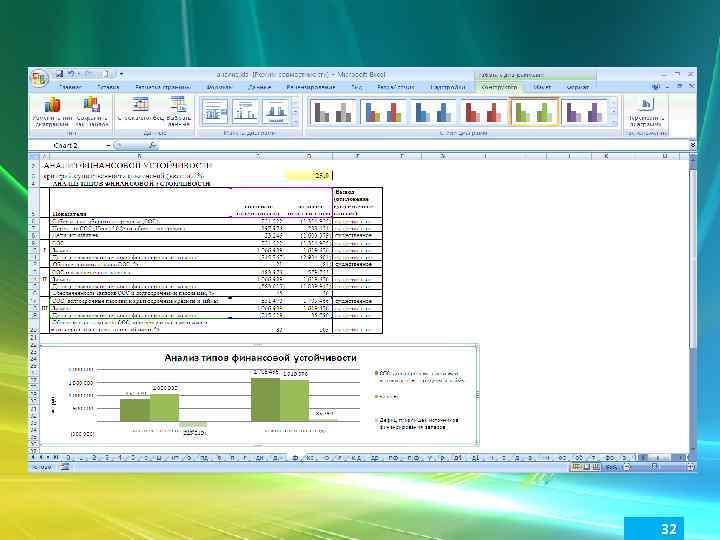This screenshot has width=720, height=540.
Task: Apply the multicolor blue-red chart style
Action: click(384, 112)
